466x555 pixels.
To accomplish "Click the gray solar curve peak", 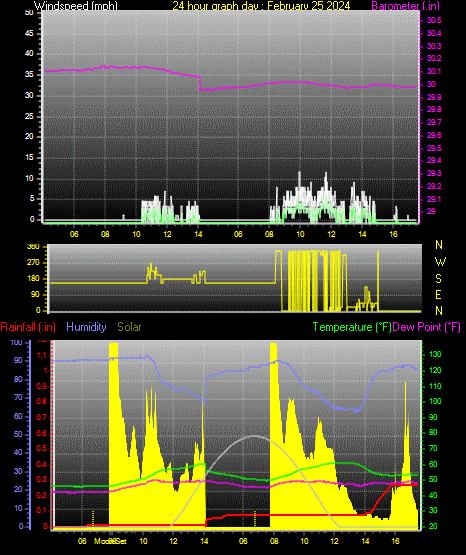I will (254, 436).
